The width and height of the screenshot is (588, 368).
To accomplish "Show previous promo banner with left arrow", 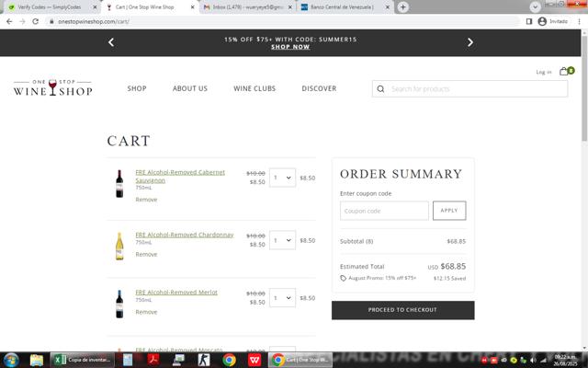I will (111, 42).
